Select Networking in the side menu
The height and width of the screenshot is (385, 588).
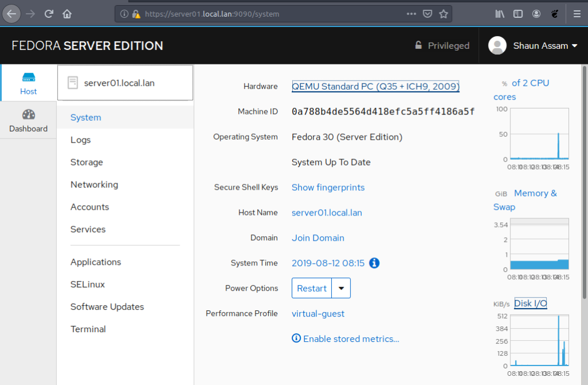coord(94,184)
